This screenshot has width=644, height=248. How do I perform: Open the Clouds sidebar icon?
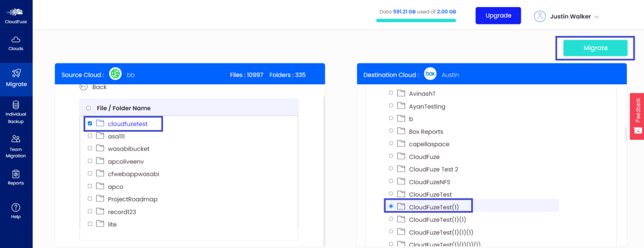point(16,40)
